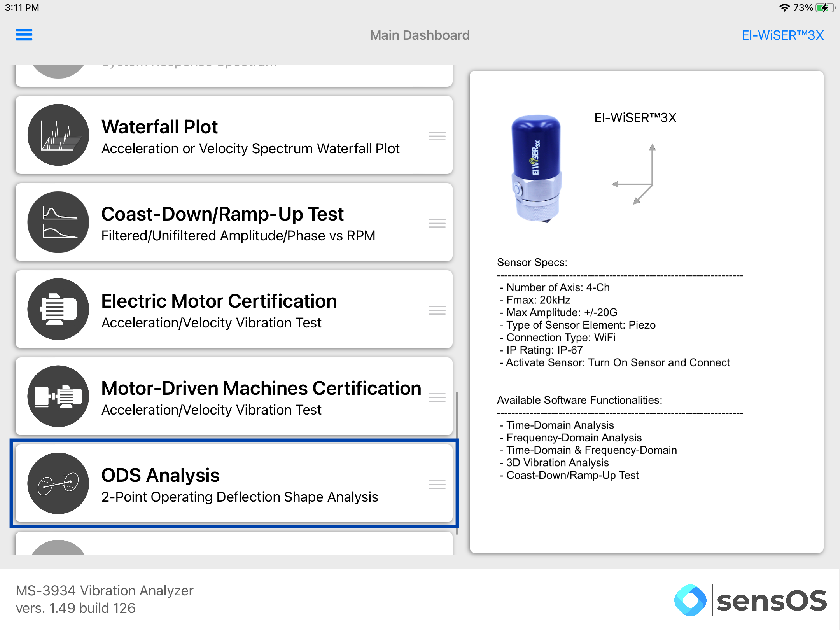
Task: Open the Waterfall Plot icon
Action: (x=58, y=135)
